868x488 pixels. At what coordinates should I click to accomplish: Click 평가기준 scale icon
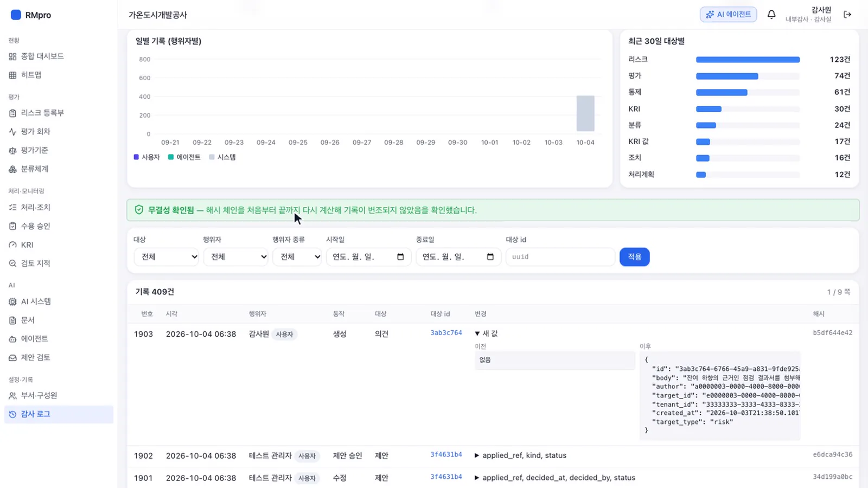(12, 150)
